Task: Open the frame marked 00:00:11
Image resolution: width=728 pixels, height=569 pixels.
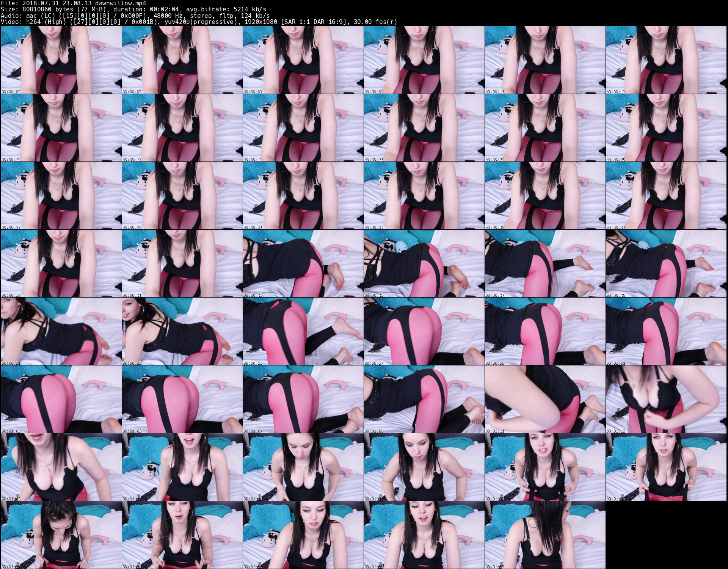Action: coord(545,60)
